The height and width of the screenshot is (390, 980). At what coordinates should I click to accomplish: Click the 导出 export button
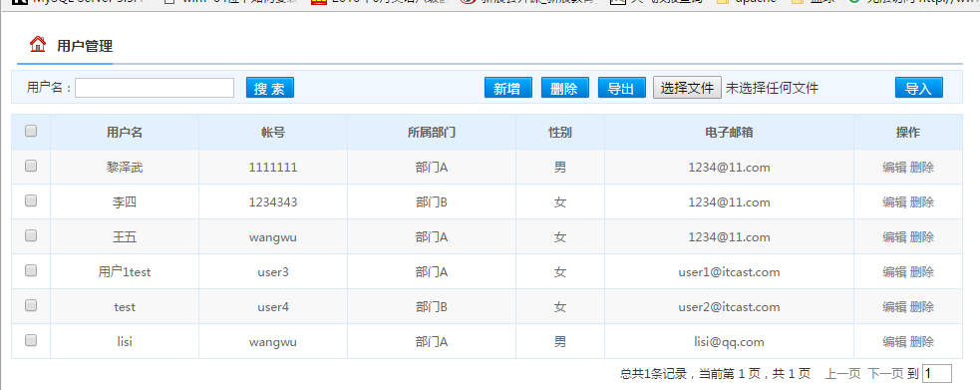(x=622, y=88)
